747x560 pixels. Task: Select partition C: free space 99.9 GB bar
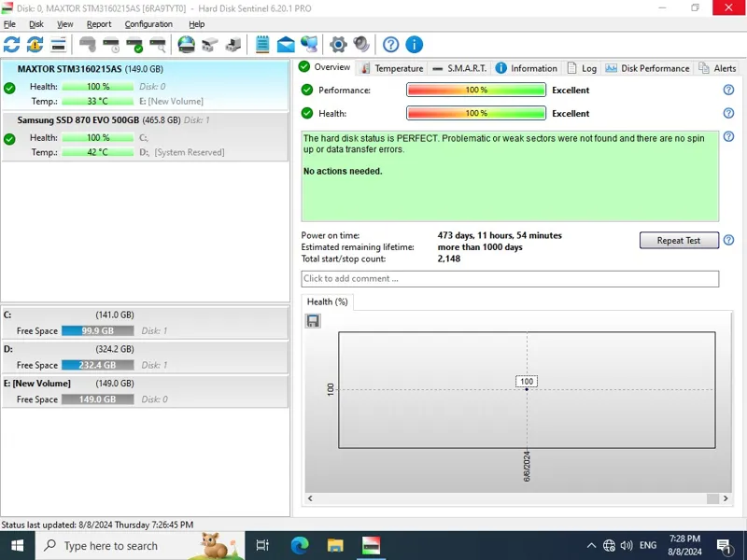98,330
